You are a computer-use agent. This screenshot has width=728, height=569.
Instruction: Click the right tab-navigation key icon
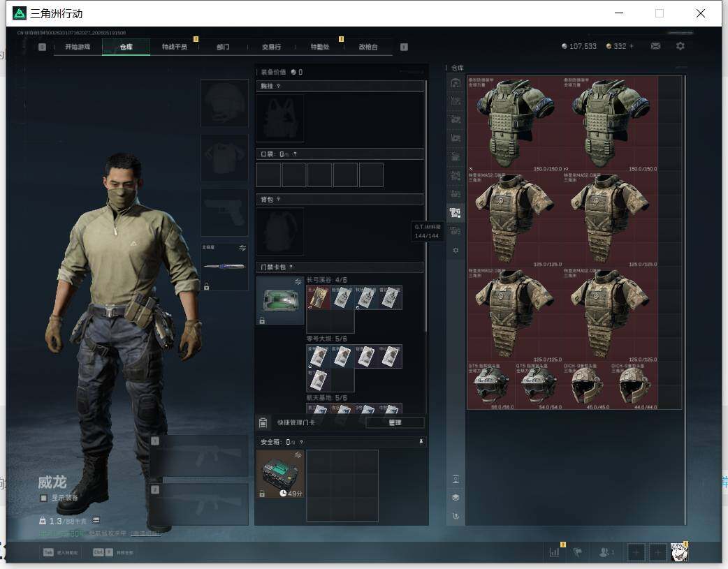coord(404,47)
